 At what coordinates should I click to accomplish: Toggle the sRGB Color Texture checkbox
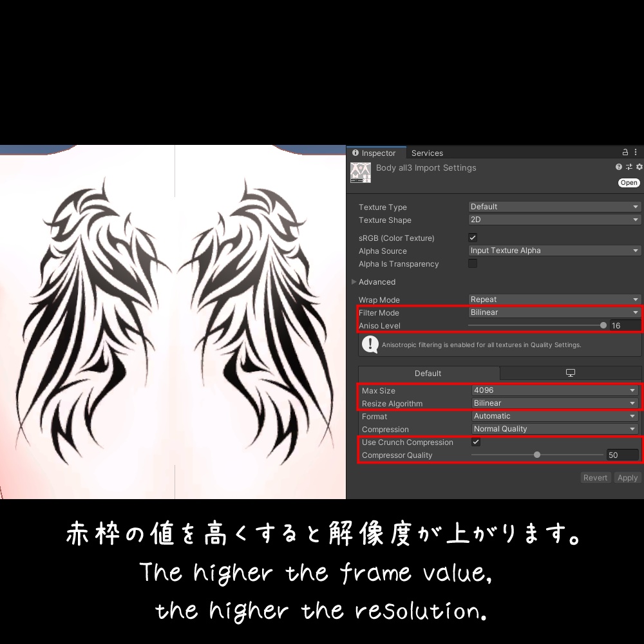473,237
